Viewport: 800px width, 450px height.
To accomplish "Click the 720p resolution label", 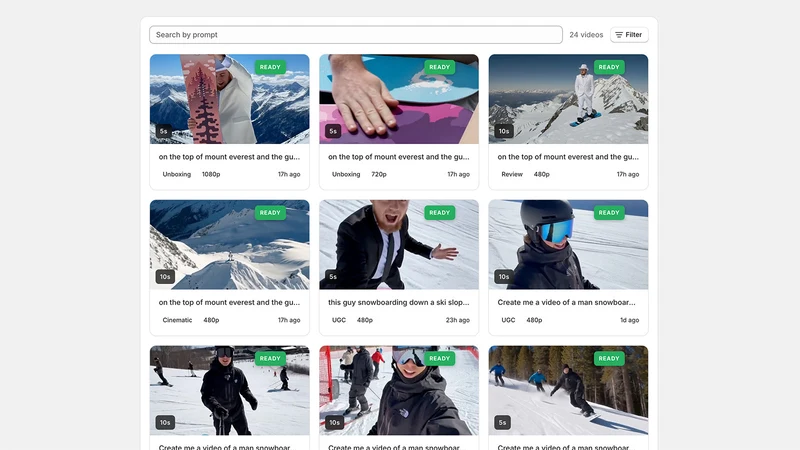I will pyautogui.click(x=379, y=174).
